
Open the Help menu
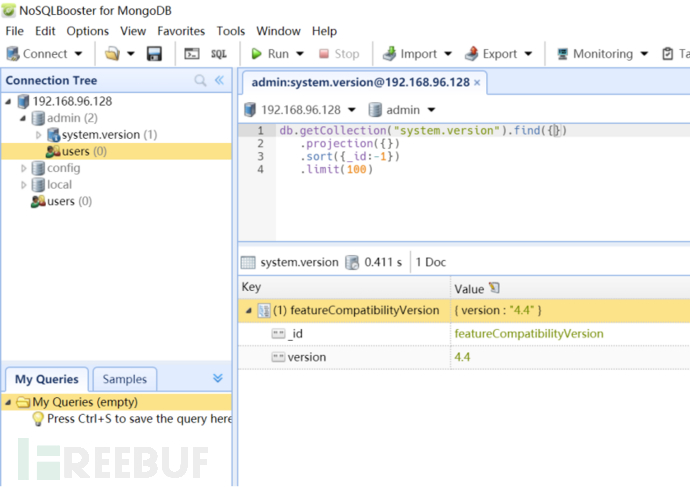click(x=324, y=31)
